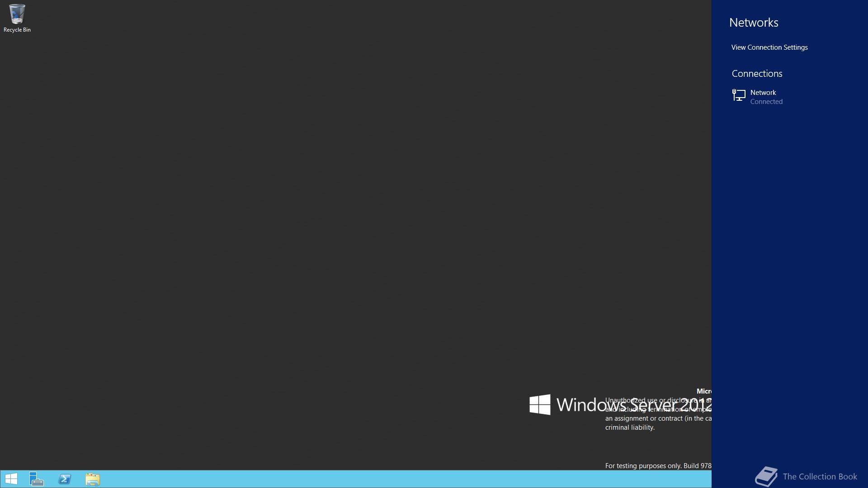Open Windows PowerShell from the taskbar
Image resolution: width=868 pixels, height=488 pixels.
click(65, 479)
